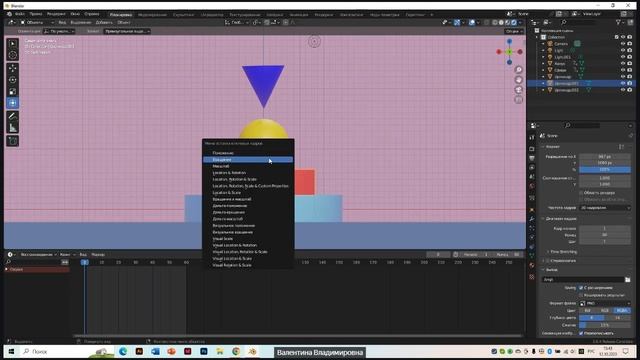This screenshot has width=640, height=360.
Task: Open the Texture properties tab icon
Action: point(531,277)
